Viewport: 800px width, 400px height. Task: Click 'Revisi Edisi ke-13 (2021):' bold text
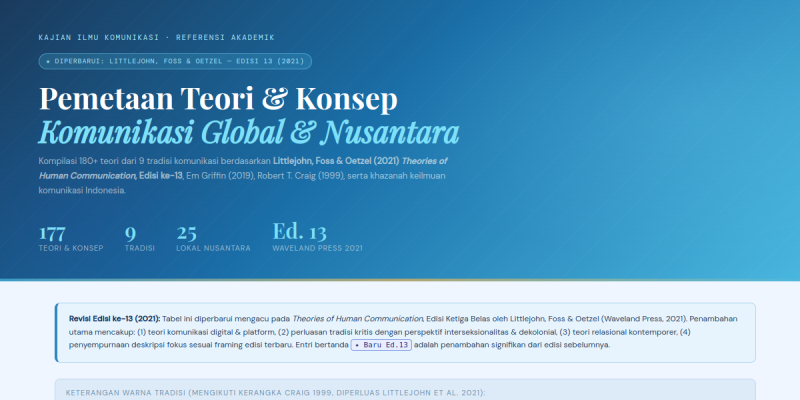114,319
